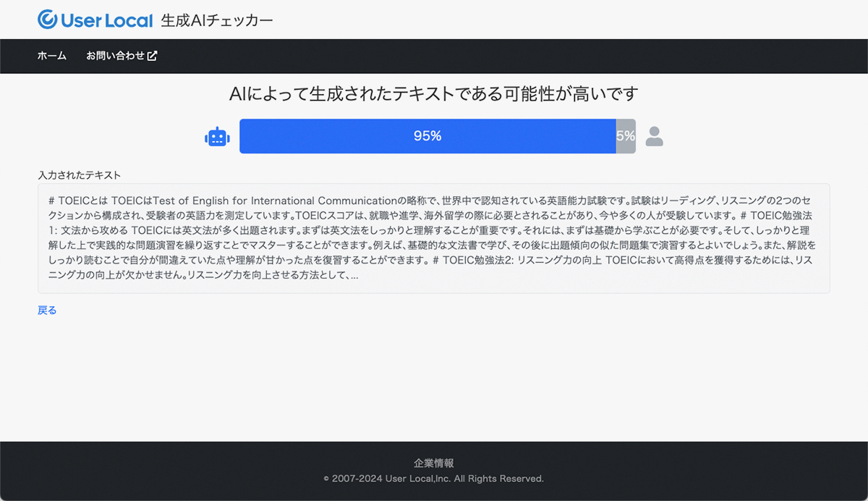This screenshot has width=868, height=501.
Task: Click the User Local circular logo icon
Action: tap(48, 20)
